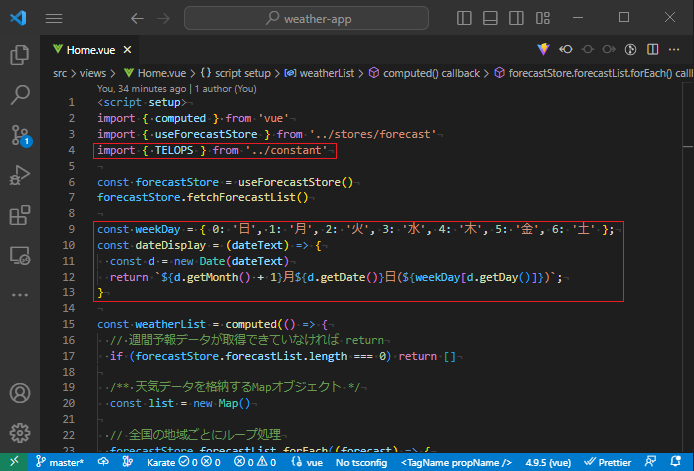694x471 pixels.
Task: Click the branch graph icon beside the cloud
Action: point(128,462)
